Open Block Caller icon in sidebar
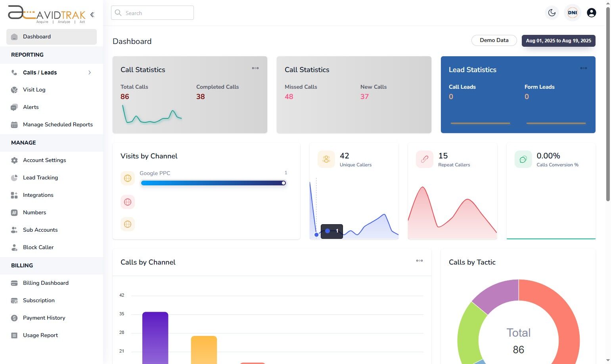 pyautogui.click(x=14, y=248)
